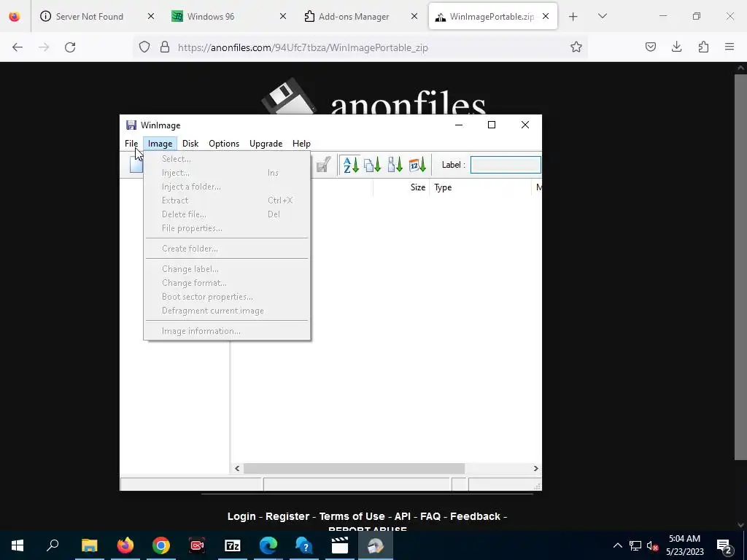Open 7-Zip from taskbar
The image size is (747, 560).
click(x=233, y=545)
